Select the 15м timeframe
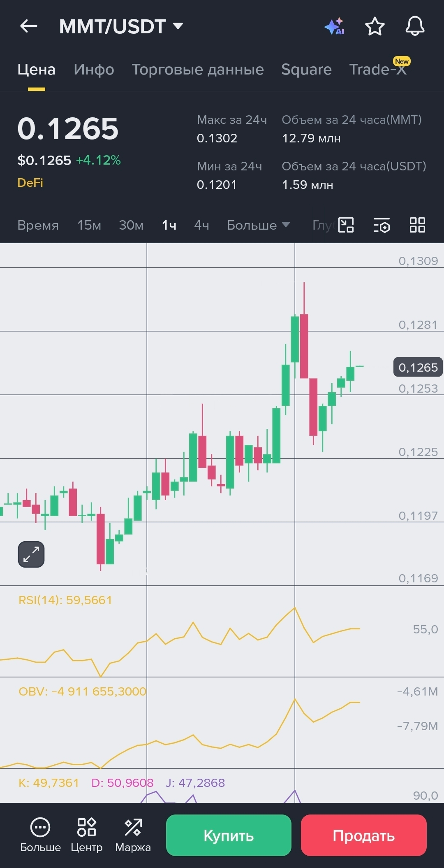444x868 pixels. coord(89,225)
